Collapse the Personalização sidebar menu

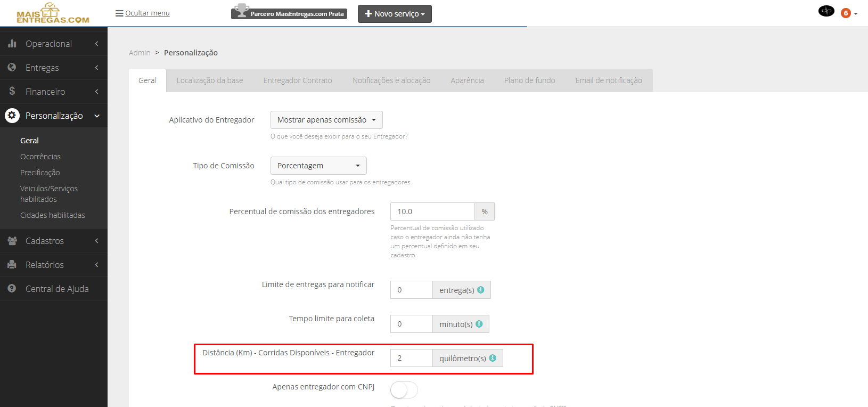coord(54,116)
